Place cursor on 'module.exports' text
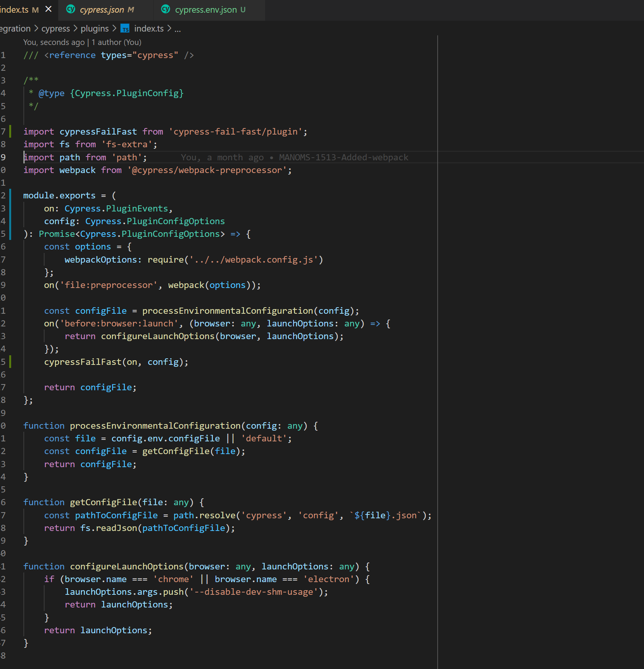Viewport: 644px width, 669px height. 59,196
